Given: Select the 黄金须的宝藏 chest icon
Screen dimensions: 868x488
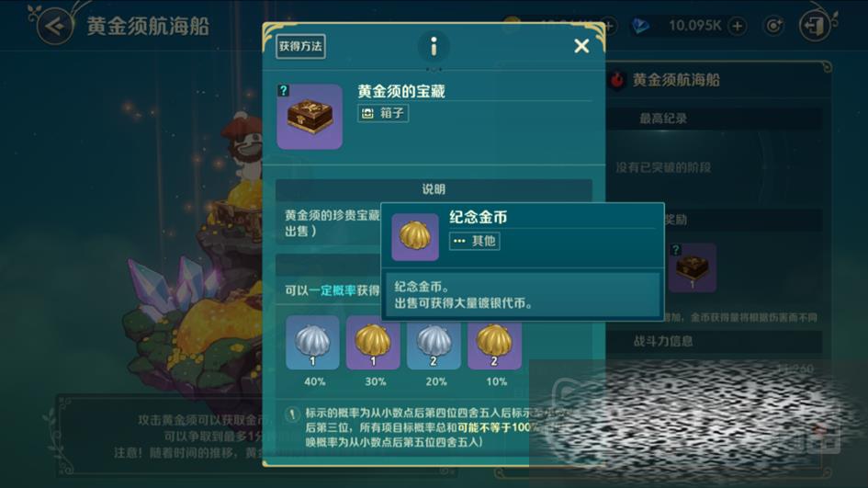Looking at the screenshot, I should coord(310,117).
